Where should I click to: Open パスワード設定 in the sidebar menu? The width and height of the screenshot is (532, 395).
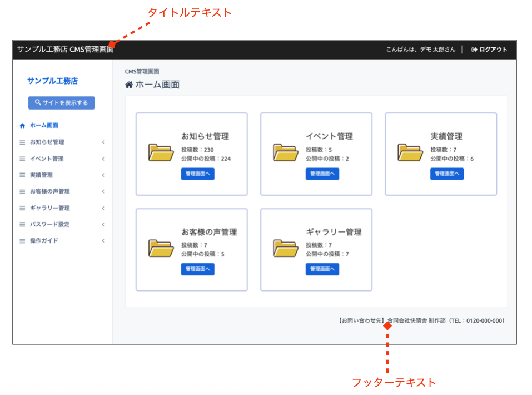50,224
